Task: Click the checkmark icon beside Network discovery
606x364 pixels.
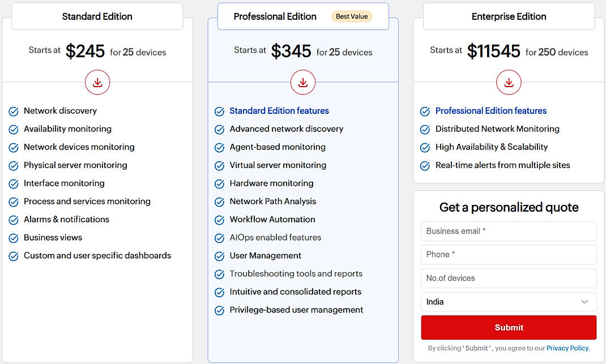Action: tap(13, 111)
